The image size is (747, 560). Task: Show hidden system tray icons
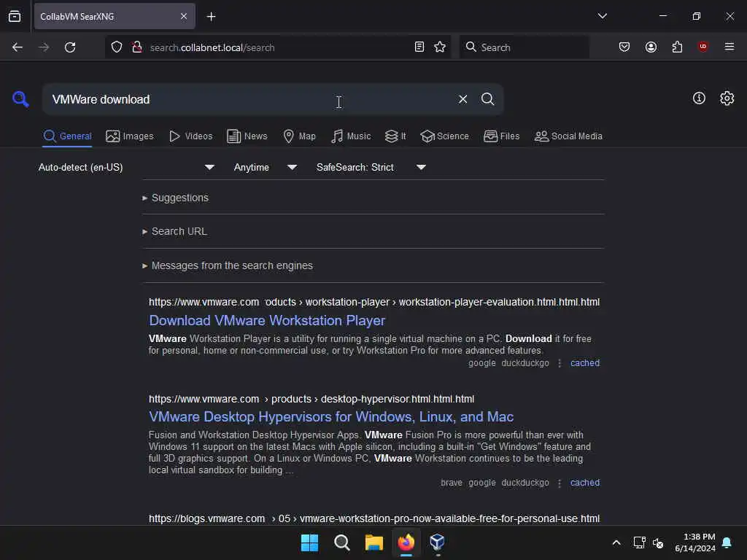pos(616,542)
